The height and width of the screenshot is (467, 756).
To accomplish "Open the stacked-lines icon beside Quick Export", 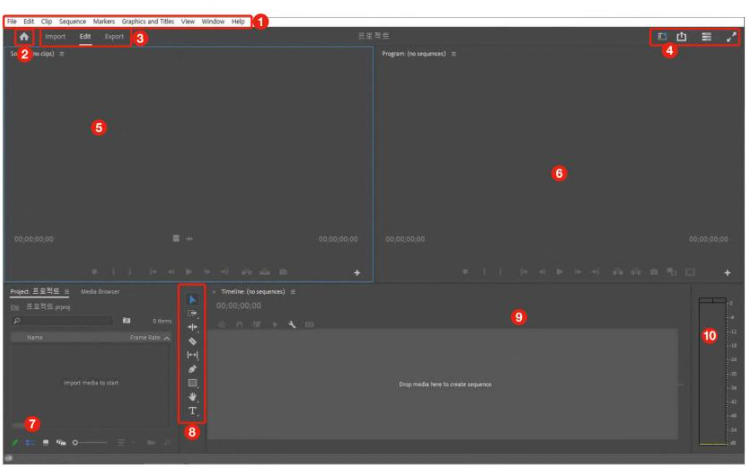I will [706, 37].
